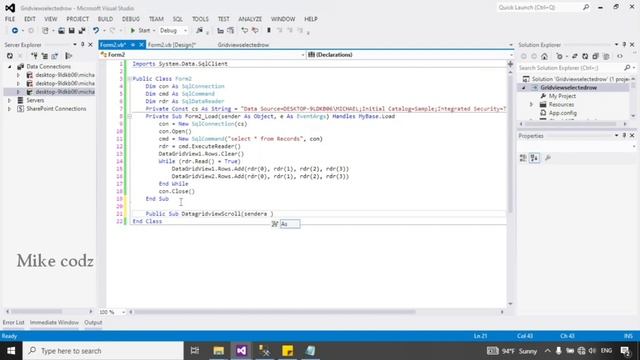Viewport: 640px width, 360px height.
Task: Click the Refresh icon in Server Explorer
Action: pos(10,56)
